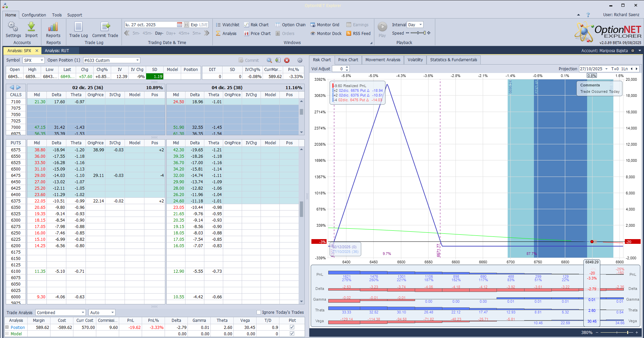The width and height of the screenshot is (644, 338).
Task: Switch to the Movement Analysis tab
Action: pos(383,60)
